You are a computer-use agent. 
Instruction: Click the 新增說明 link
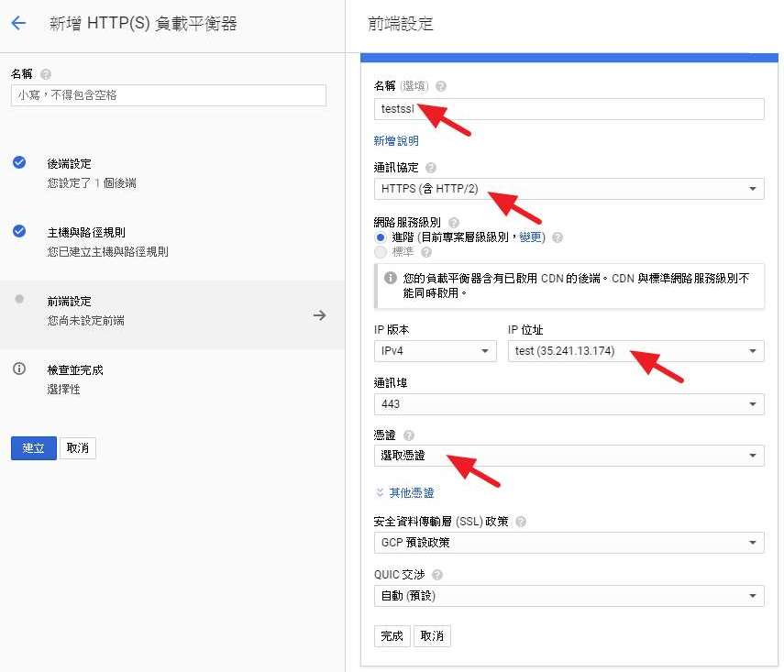[x=396, y=140]
